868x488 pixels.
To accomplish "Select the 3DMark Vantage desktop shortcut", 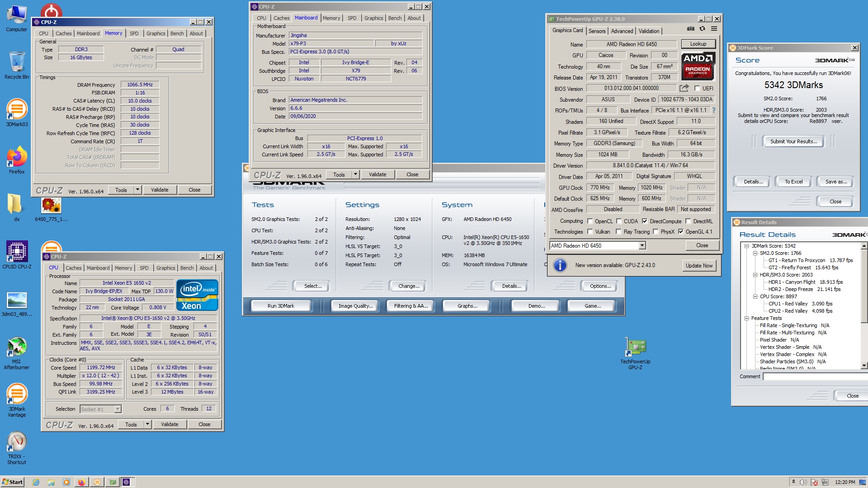I will click(x=17, y=400).
